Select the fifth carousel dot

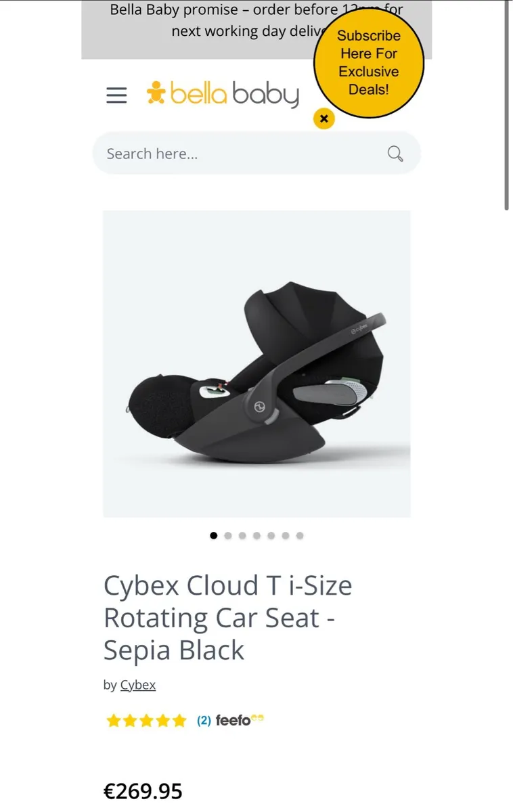pos(271,535)
